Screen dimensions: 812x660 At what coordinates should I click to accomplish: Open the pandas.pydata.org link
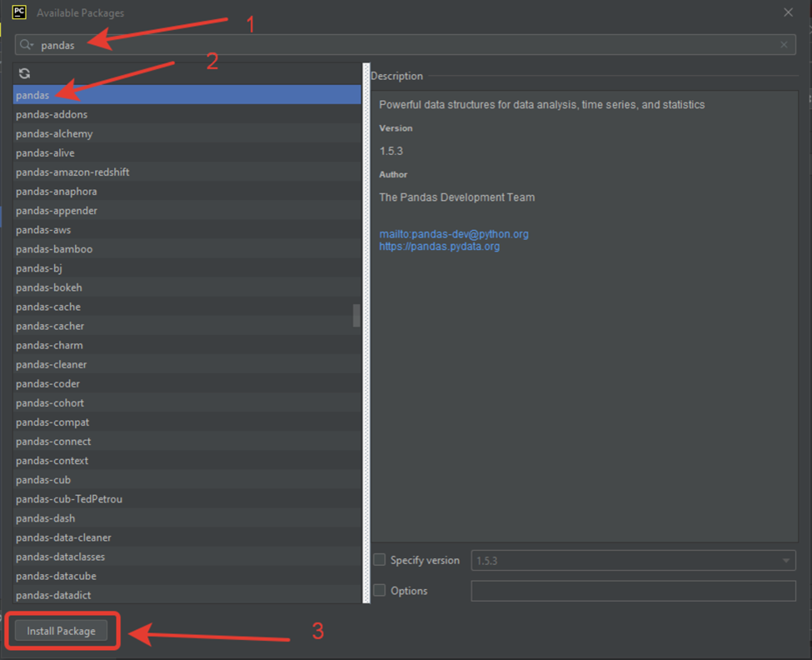click(439, 247)
